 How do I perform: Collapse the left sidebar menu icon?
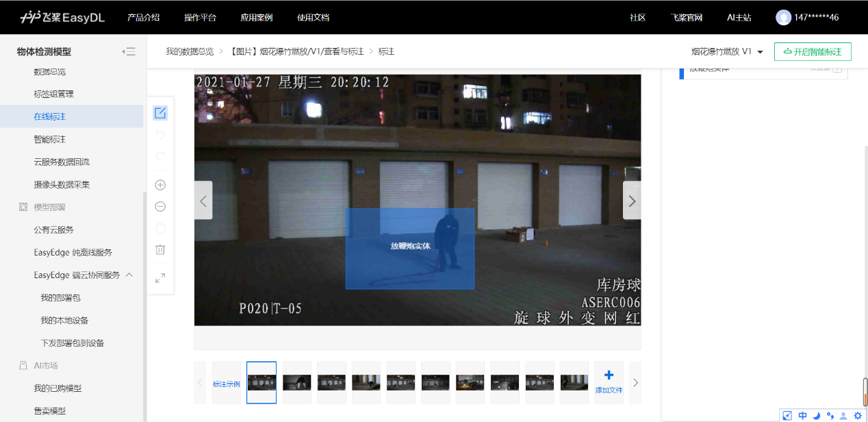click(x=129, y=51)
